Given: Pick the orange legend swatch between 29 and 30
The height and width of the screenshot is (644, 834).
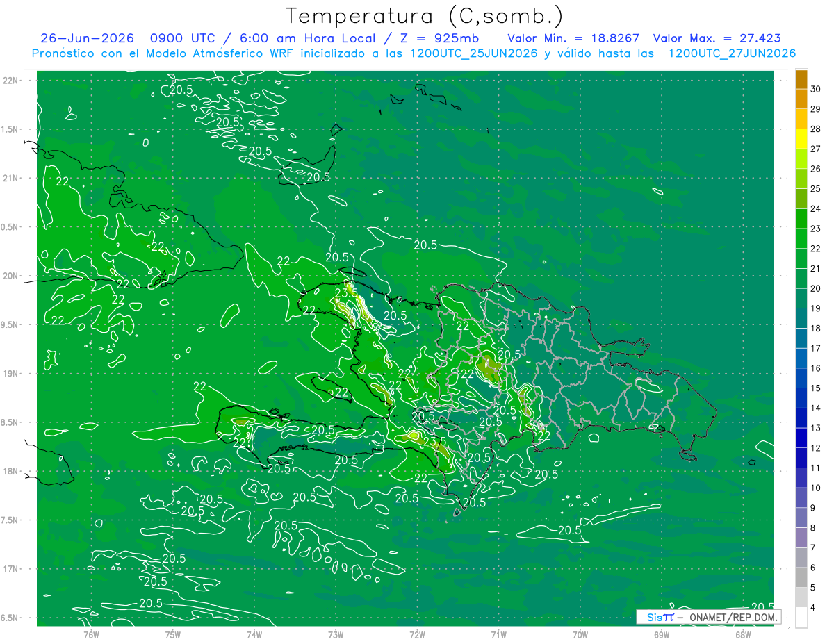Looking at the screenshot, I should pos(801,99).
